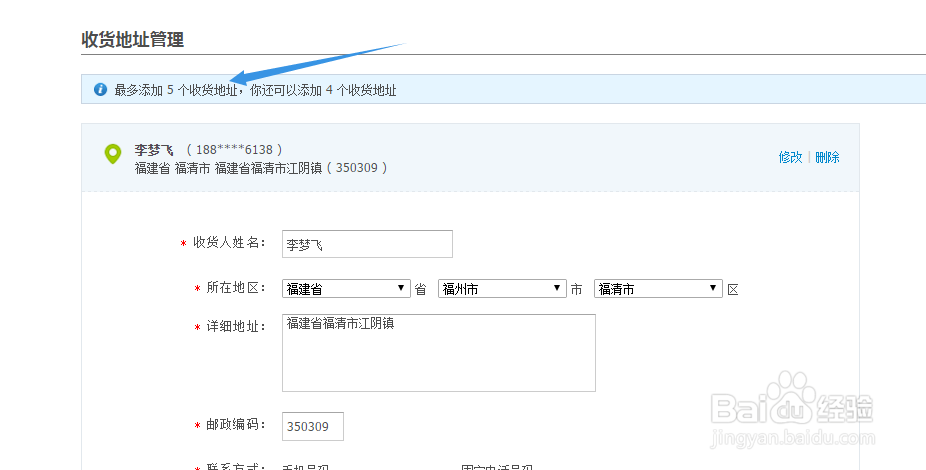The height and width of the screenshot is (470, 926).
Task: Click the masked phone number 188****6138
Action: [x=234, y=150]
